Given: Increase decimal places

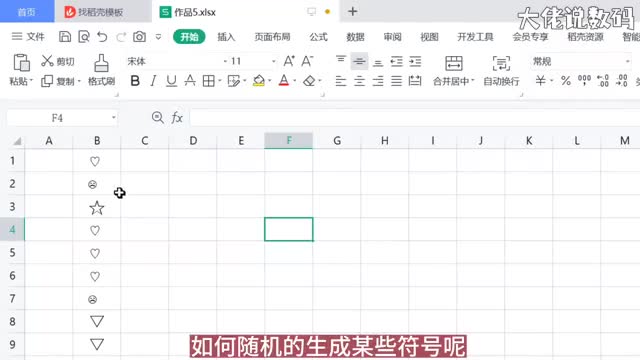Looking at the screenshot, I should [x=603, y=80].
